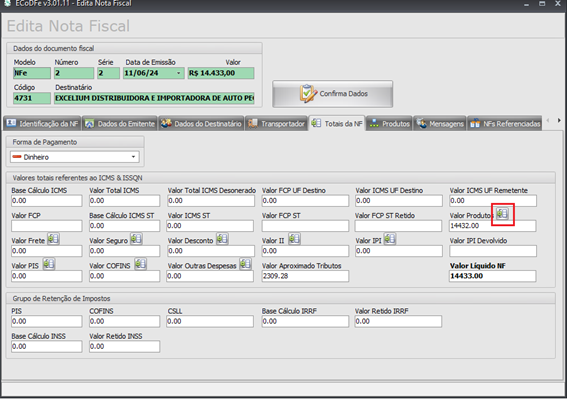Click the empty Valor FCP field

click(47, 226)
